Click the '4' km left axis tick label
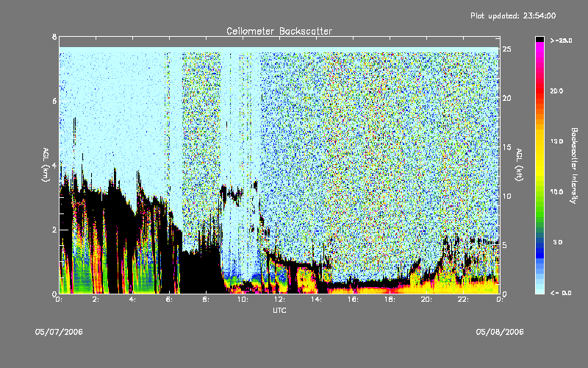The image size is (588, 368). pos(54,166)
